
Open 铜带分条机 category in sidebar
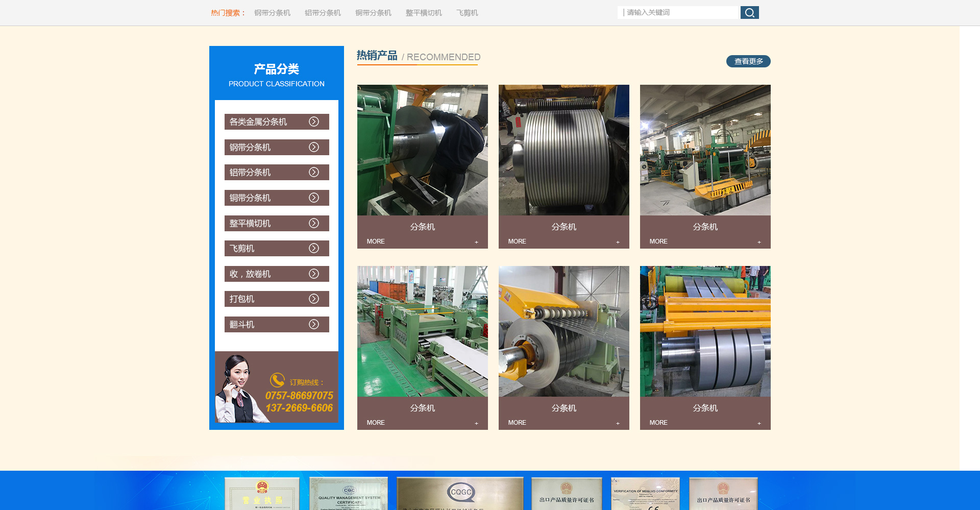pos(250,198)
